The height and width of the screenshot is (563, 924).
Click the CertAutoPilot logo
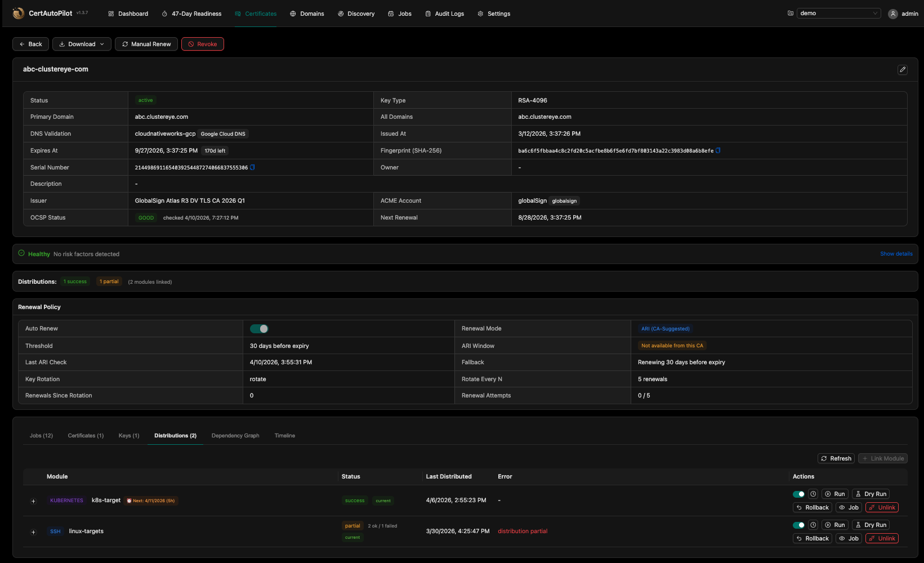coord(19,14)
